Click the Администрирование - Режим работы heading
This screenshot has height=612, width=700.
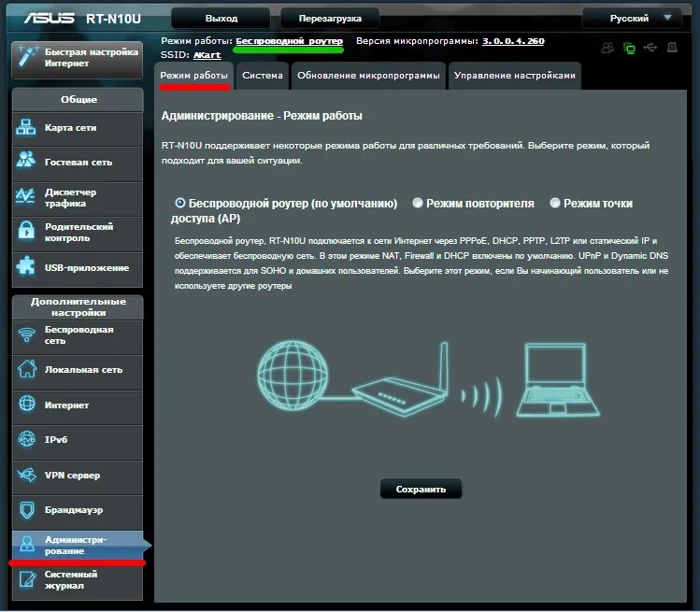click(262, 116)
